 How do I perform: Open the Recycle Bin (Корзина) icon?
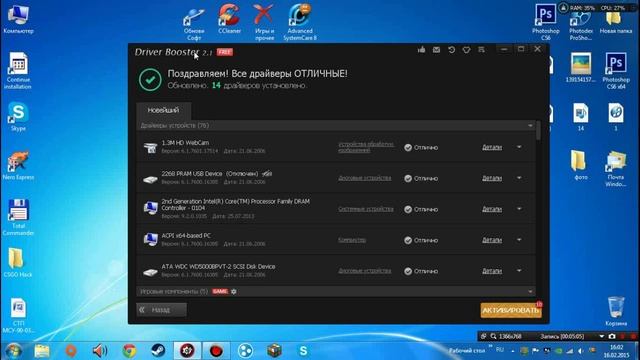pos(616,311)
